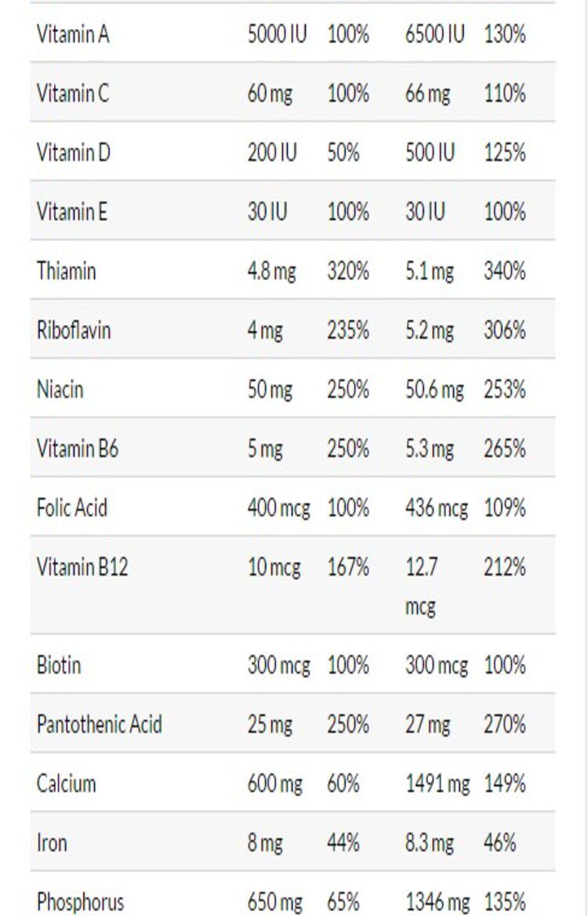
Task: Click the Vitamin B6 label
Action: (78, 449)
